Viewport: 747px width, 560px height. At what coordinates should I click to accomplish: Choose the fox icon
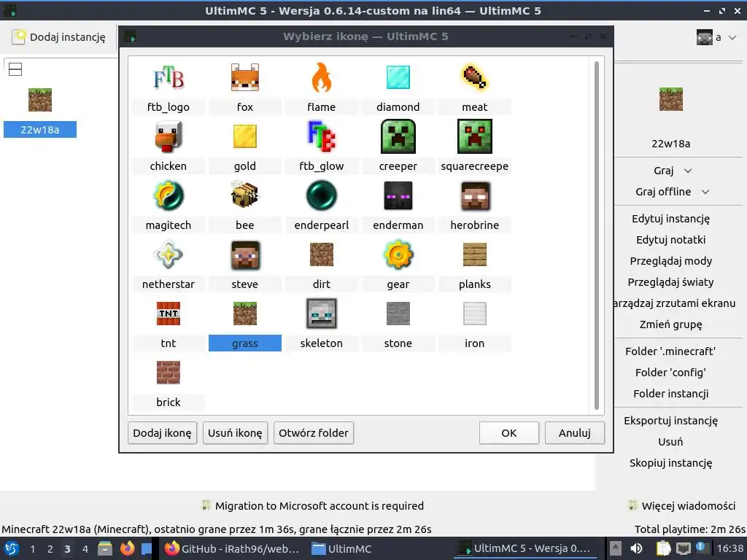pos(245,77)
